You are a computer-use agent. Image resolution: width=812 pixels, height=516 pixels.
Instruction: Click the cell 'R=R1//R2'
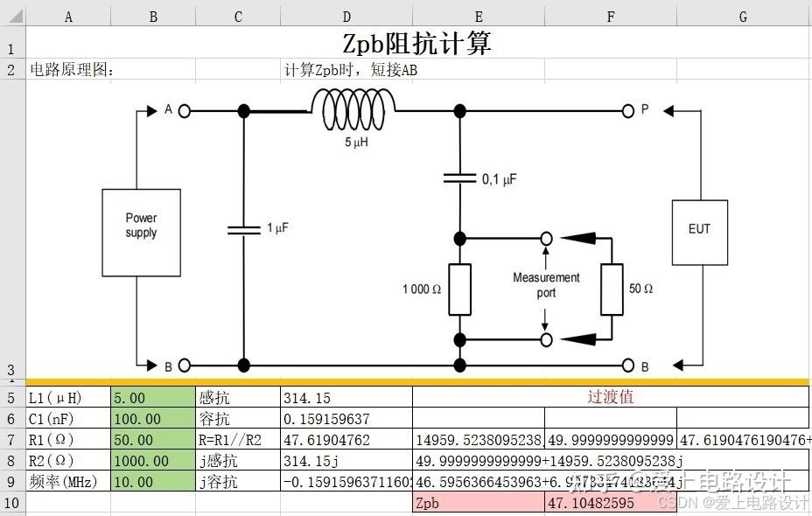(238, 439)
